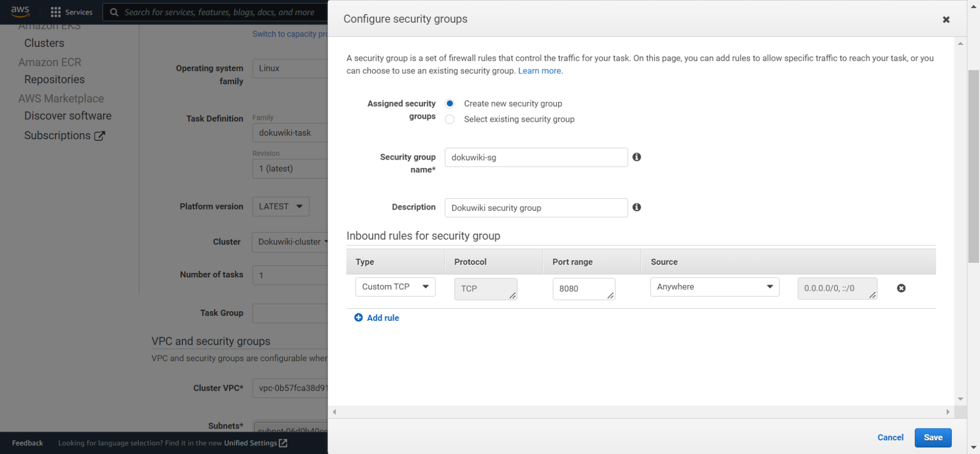Viewport: 980px width, 454px height.
Task: Open Task Definition family dropdown
Action: pos(290,133)
